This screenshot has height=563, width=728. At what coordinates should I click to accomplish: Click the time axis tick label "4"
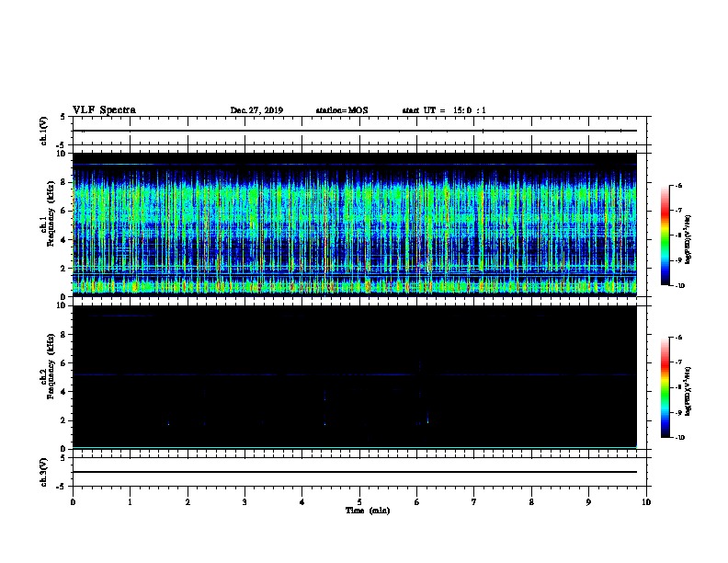pos(302,502)
